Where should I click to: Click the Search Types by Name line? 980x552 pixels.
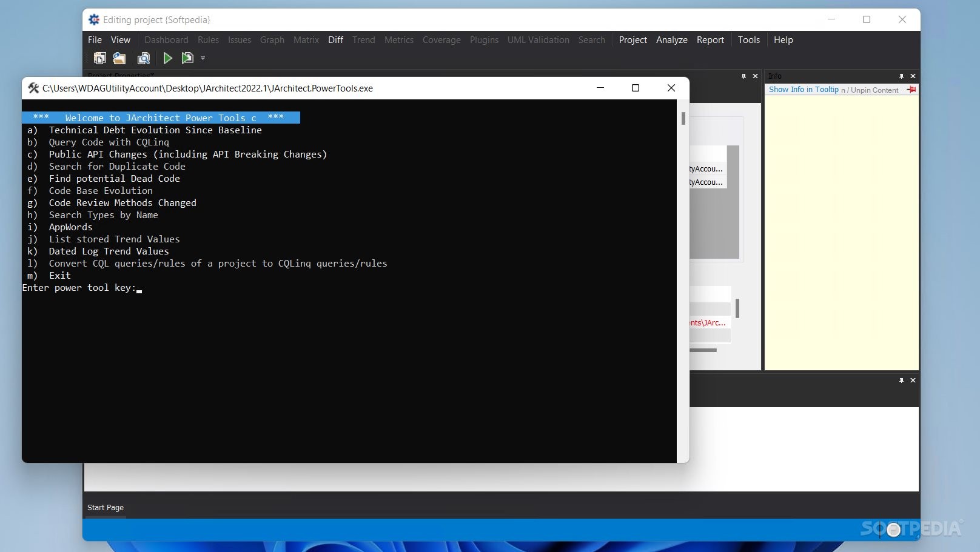tap(93, 215)
